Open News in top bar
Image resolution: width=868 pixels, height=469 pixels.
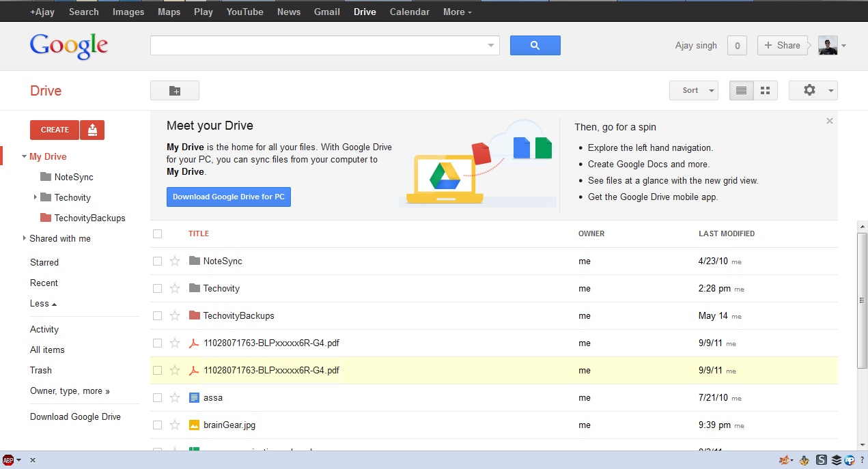pyautogui.click(x=289, y=12)
